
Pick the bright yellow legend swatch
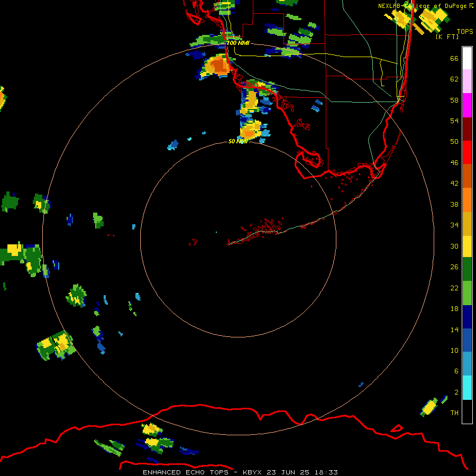pos(467,246)
